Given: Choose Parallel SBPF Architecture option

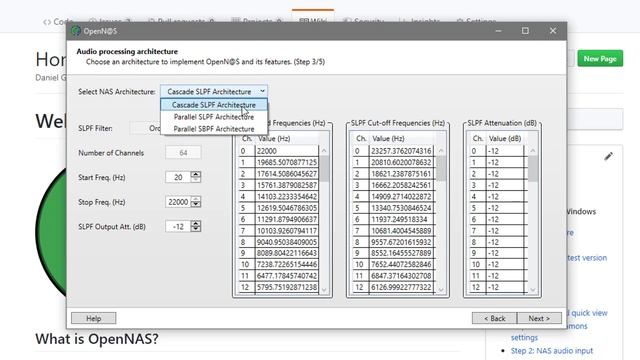Looking at the screenshot, I should pyautogui.click(x=214, y=129).
